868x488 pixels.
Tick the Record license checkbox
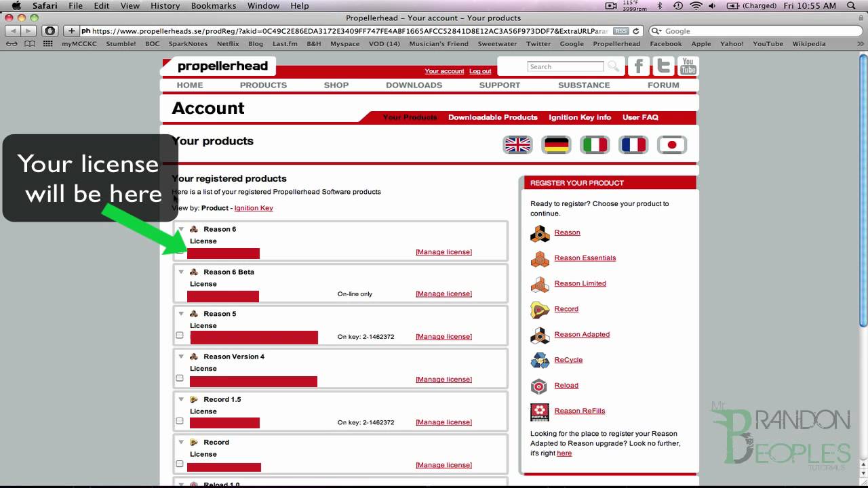pyautogui.click(x=180, y=464)
